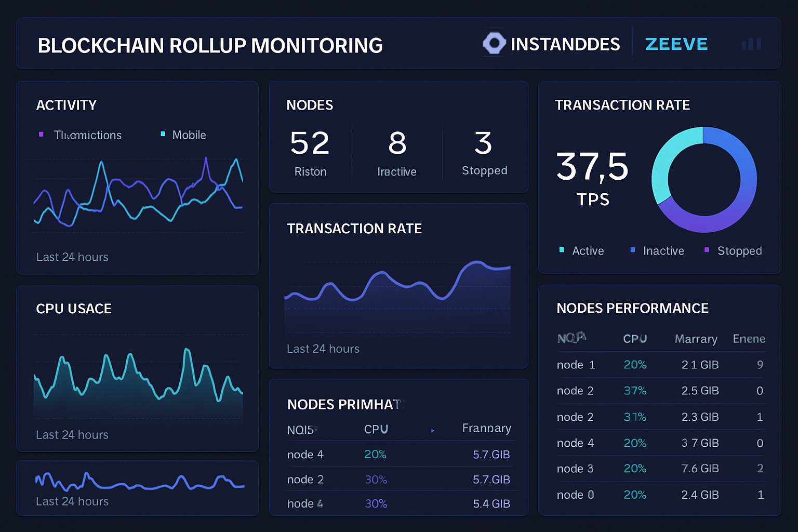The image size is (798, 532).
Task: Select the cyan Mobile legend marker
Action: click(162, 134)
